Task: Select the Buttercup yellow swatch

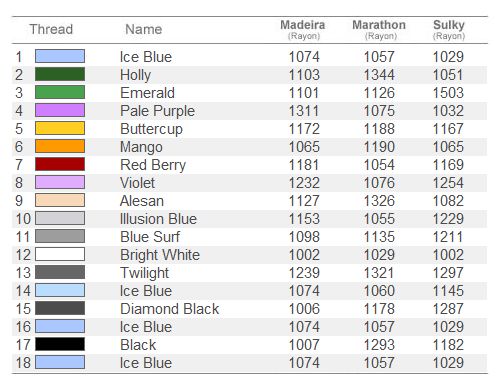Action: [x=60, y=128]
